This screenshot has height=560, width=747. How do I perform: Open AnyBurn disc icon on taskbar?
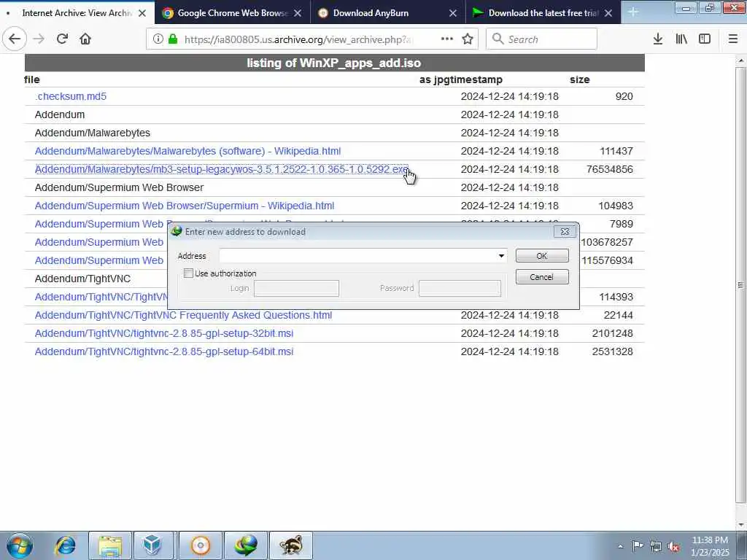(x=201, y=545)
